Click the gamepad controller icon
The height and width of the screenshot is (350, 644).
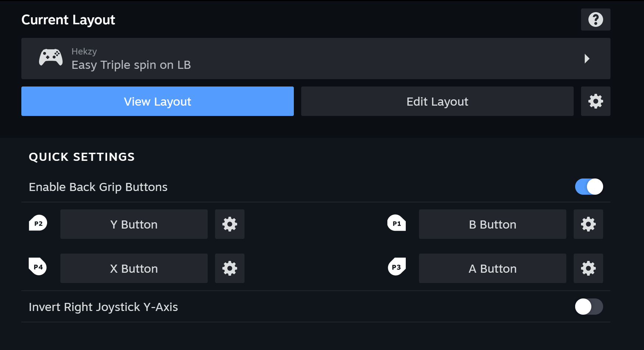51,57
